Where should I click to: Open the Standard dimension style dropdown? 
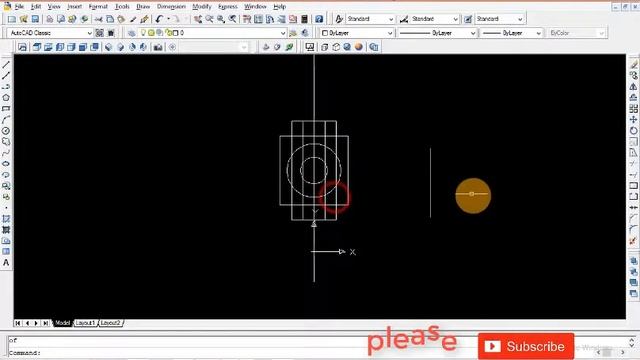click(455, 19)
